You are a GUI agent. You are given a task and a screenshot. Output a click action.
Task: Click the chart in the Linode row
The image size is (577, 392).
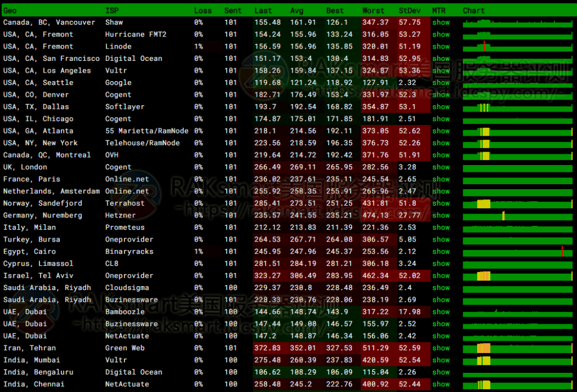(517, 47)
